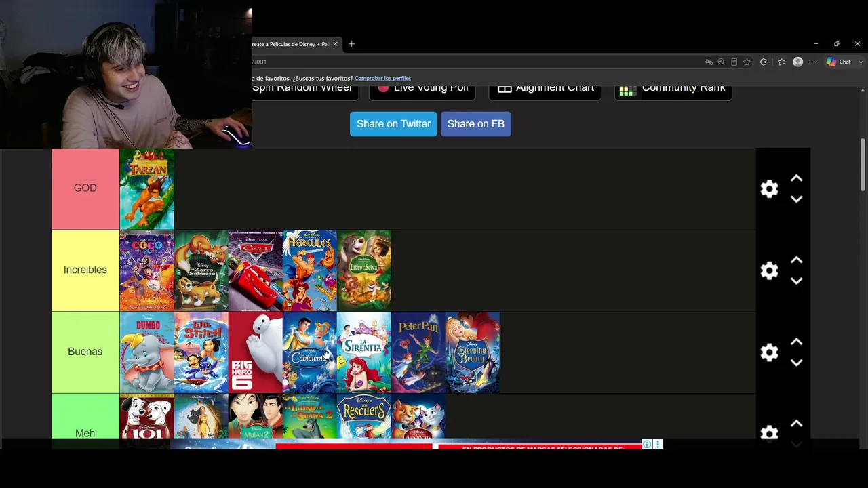Click the Buenas tier label
This screenshot has height=488, width=868.
[x=85, y=352]
